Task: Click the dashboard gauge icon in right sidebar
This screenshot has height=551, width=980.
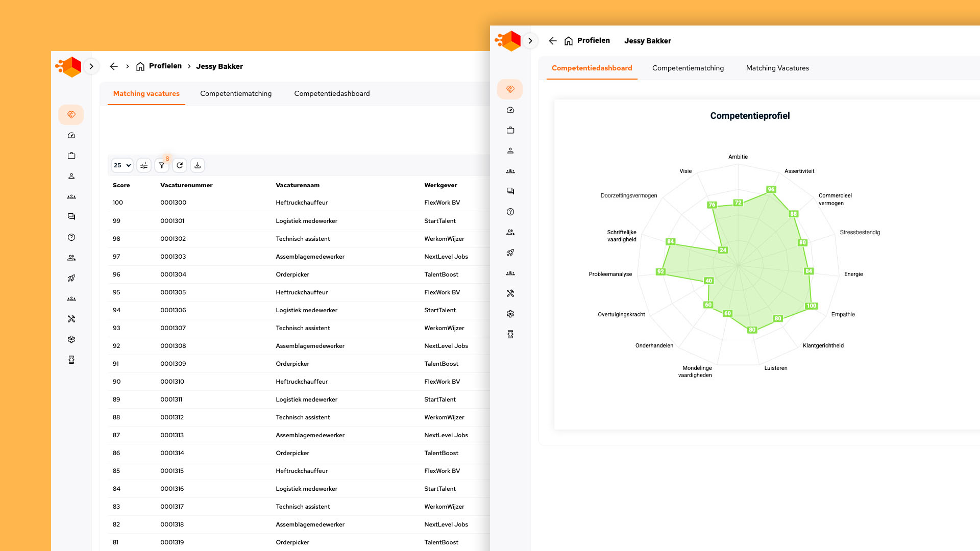Action: click(x=510, y=110)
